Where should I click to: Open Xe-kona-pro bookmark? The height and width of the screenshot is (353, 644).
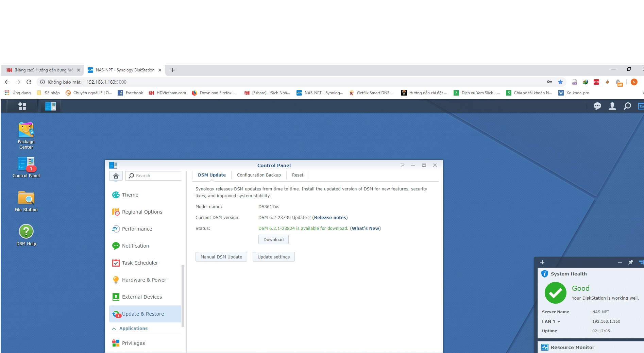click(x=574, y=93)
